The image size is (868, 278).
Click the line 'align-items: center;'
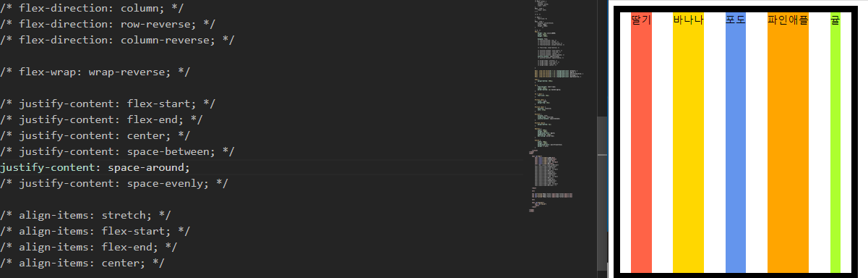[x=83, y=263]
